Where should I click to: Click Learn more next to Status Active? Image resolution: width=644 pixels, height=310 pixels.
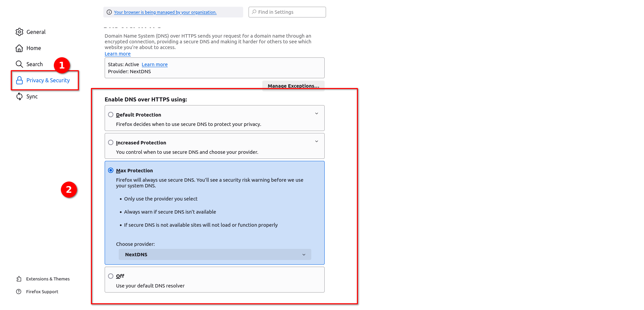155,64
